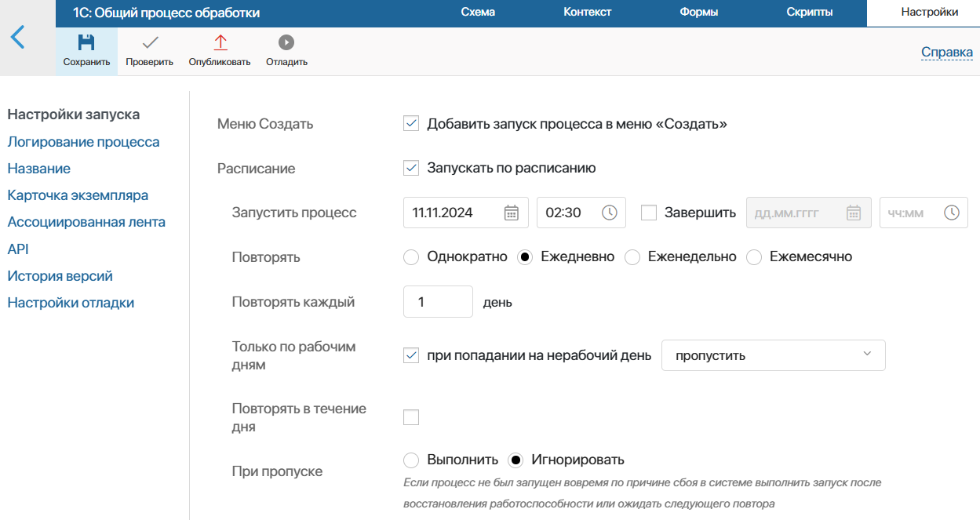Choose Игнорировать for missed runs
Viewport: 980px width, 520px height.
[x=515, y=460]
